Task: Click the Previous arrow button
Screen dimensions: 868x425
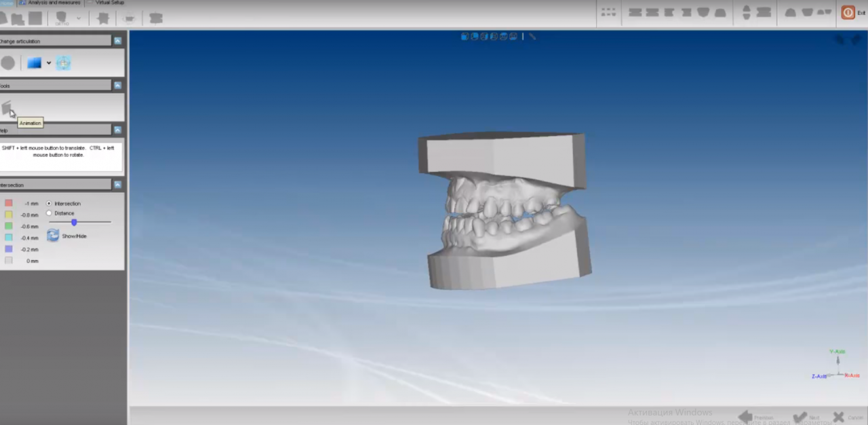Action: 747,417
